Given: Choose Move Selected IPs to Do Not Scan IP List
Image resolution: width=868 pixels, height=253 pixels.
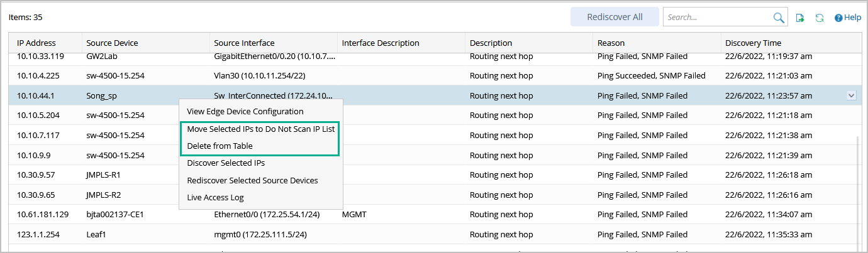Looking at the screenshot, I should [x=261, y=129].
